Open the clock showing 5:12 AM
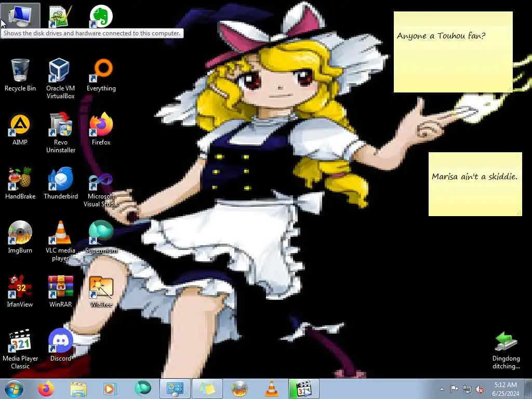 point(506,389)
